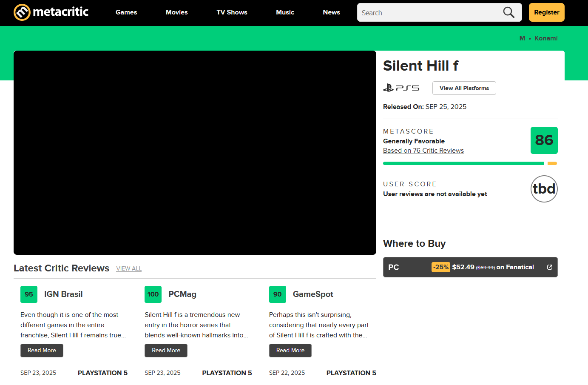Read More of GameSpot review
This screenshot has height=385, width=588.
tap(290, 351)
